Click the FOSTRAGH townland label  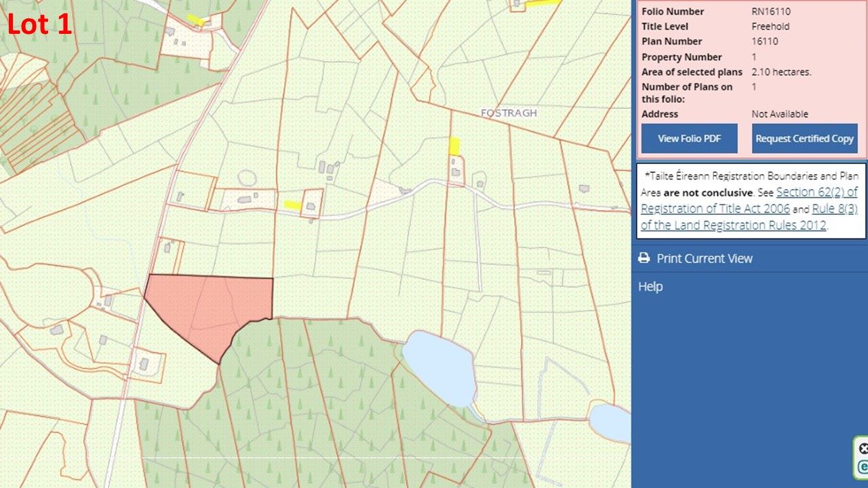click(x=509, y=113)
